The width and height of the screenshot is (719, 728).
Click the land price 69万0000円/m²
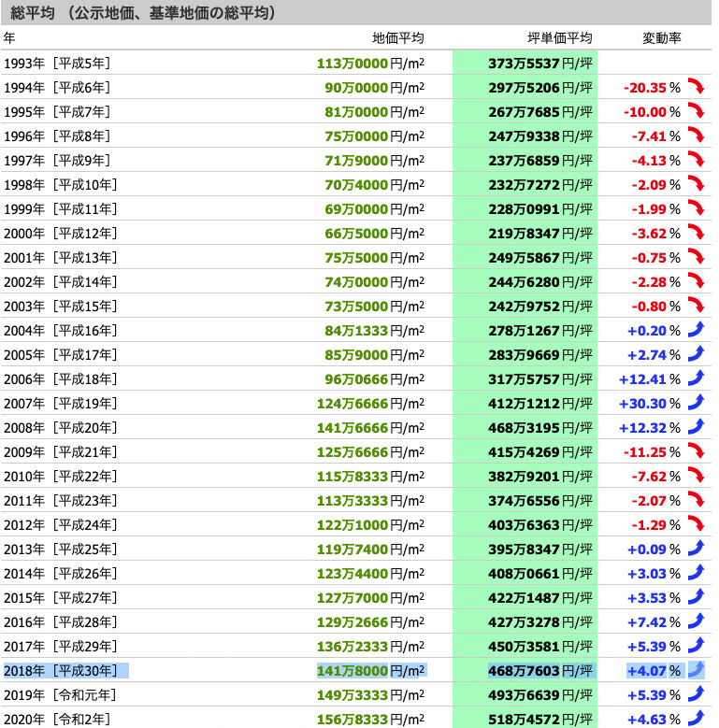coord(374,209)
